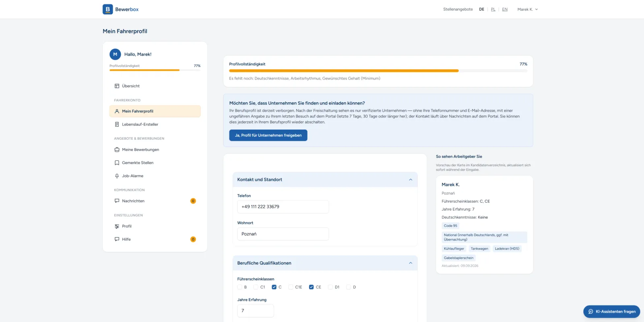Click the Übersicht layout icon in sidebar
The width and height of the screenshot is (644, 322).
117,86
